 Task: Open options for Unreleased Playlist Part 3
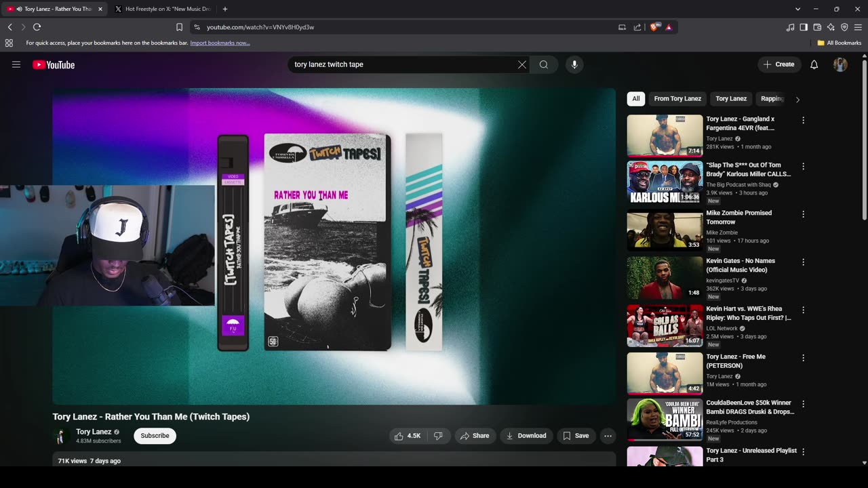[x=804, y=451]
